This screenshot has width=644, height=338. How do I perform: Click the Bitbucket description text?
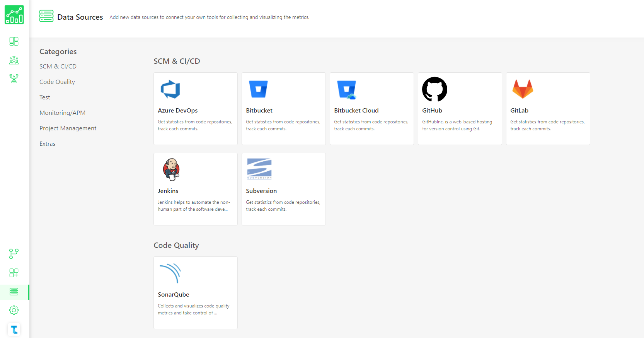283,125
